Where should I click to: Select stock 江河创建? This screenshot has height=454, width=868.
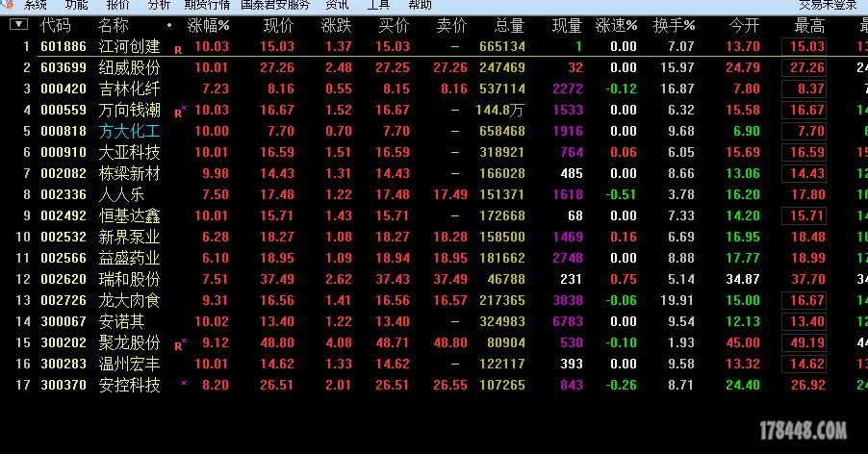point(130,46)
